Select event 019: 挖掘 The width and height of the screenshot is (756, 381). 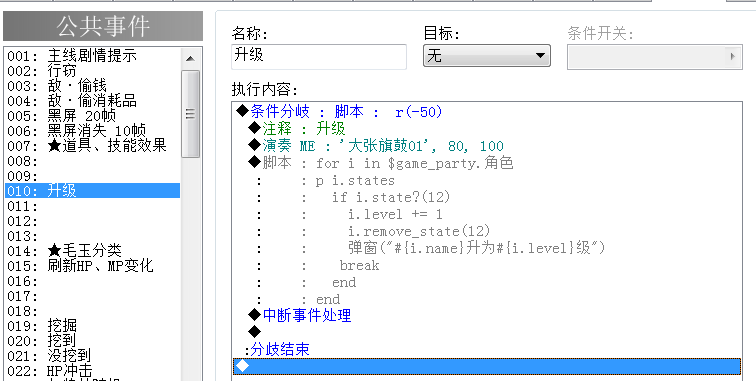pyautogui.click(x=93, y=326)
